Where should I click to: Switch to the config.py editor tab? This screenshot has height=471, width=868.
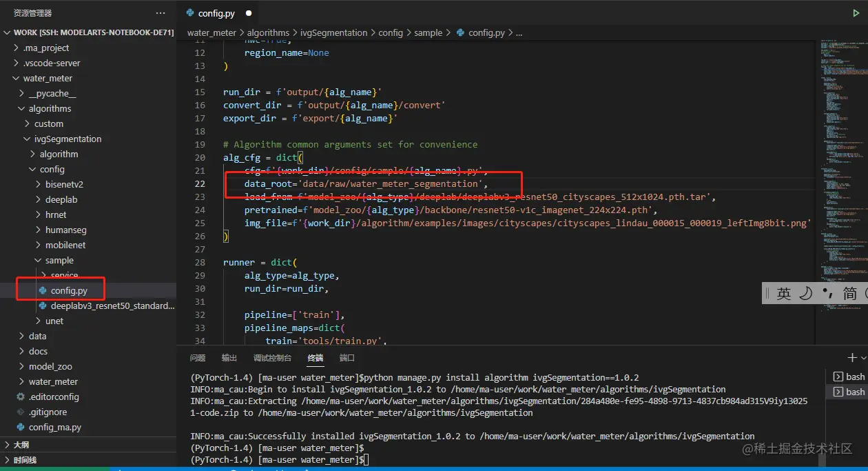[218, 13]
